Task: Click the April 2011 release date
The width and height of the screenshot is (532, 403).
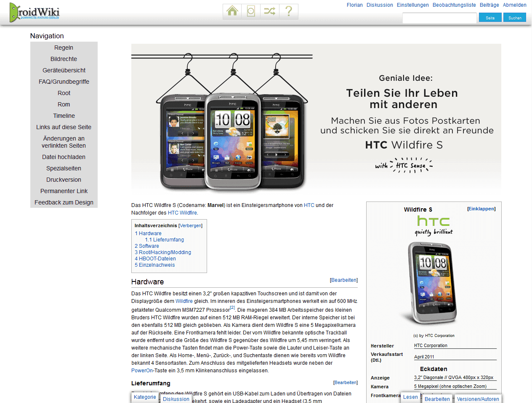Action: point(424,357)
